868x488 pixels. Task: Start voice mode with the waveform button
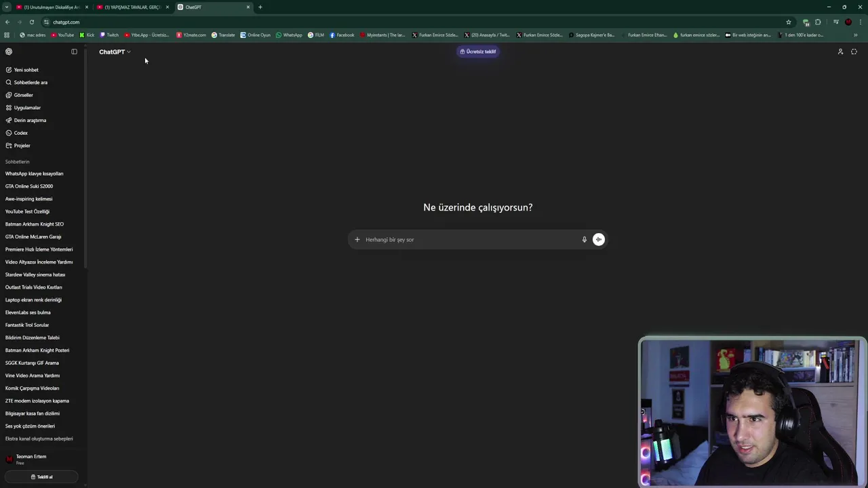598,239
